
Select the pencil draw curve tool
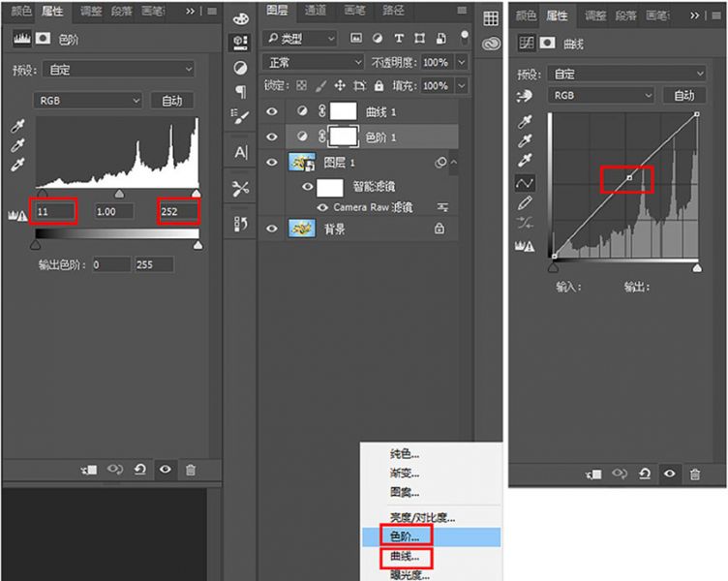point(525,203)
